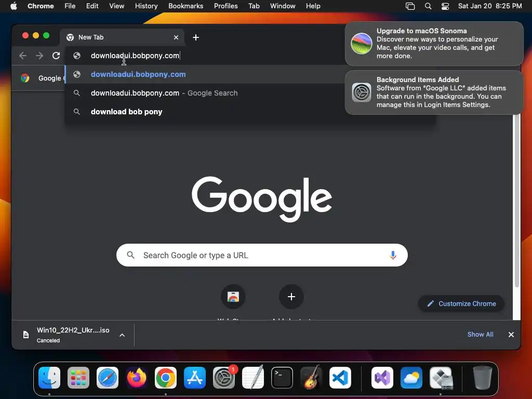Image resolution: width=532 pixels, height=399 pixels.
Task: Open Safari from the Dock
Action: click(x=108, y=378)
